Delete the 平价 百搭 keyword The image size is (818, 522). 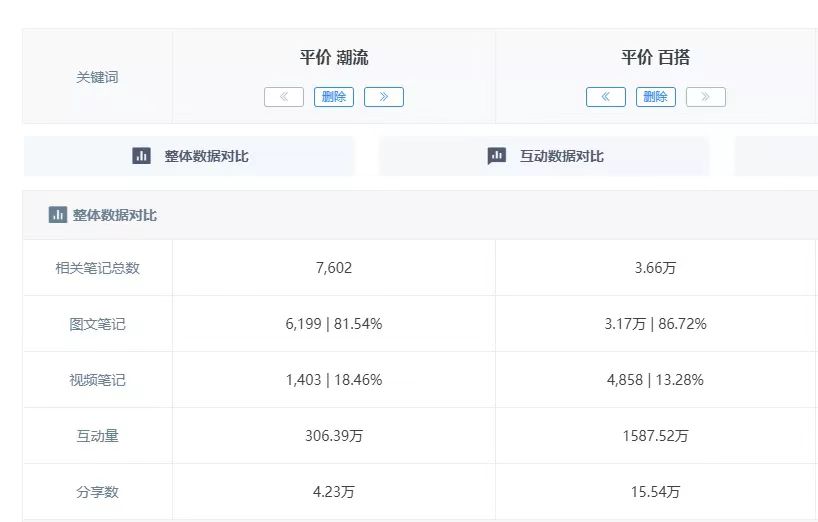click(x=656, y=97)
